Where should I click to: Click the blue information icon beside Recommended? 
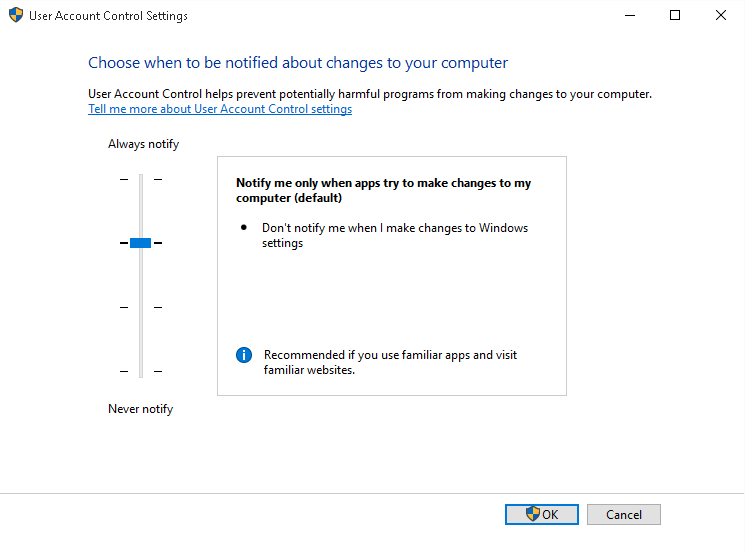[244, 355]
